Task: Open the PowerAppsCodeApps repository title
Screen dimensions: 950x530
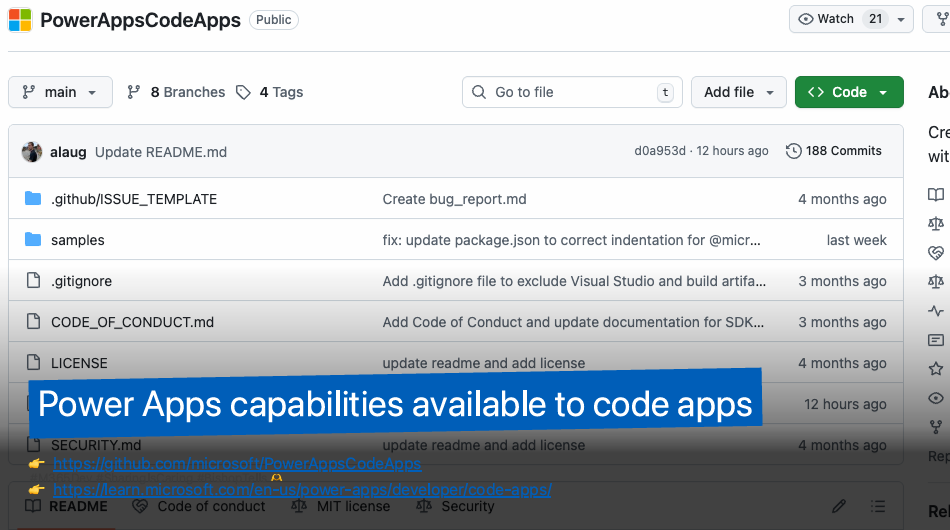Action: point(141,20)
